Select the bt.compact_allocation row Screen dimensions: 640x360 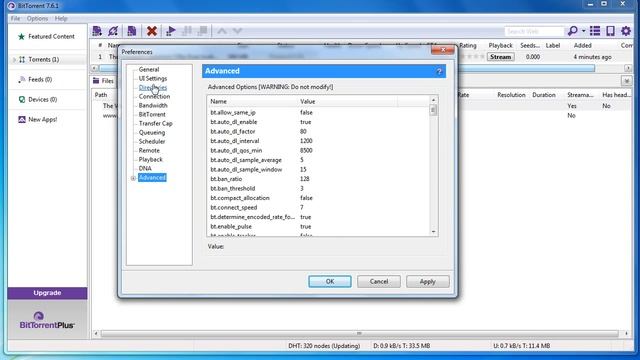(x=318, y=198)
